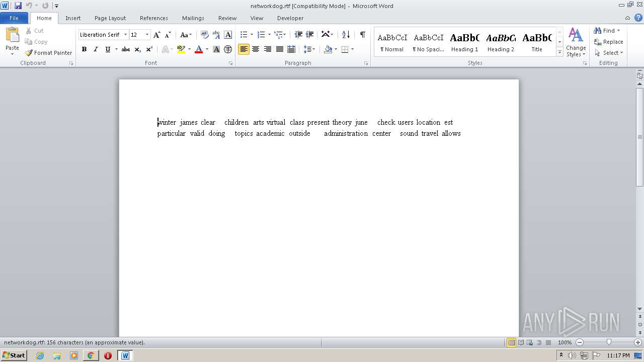Open the font size 12 dropdown
This screenshot has height=362, width=644.
tap(147, 35)
